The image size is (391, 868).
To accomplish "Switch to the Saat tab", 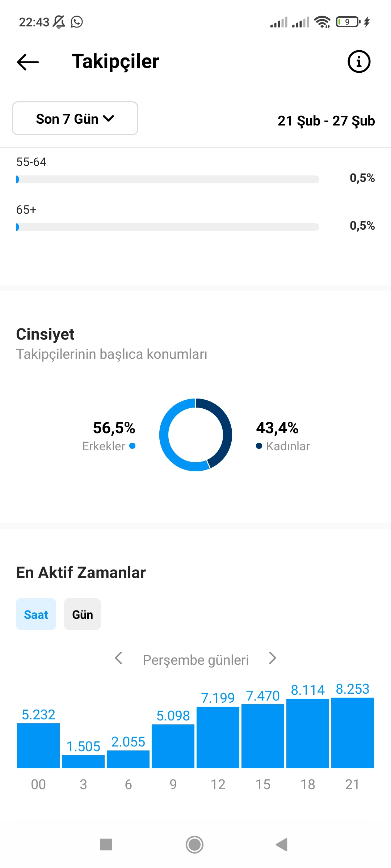I will pyautogui.click(x=36, y=614).
